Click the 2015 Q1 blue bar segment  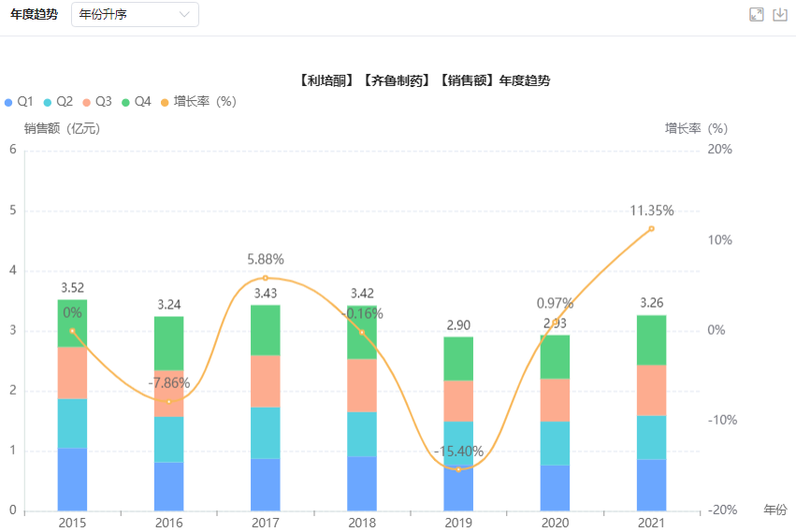[72, 479]
